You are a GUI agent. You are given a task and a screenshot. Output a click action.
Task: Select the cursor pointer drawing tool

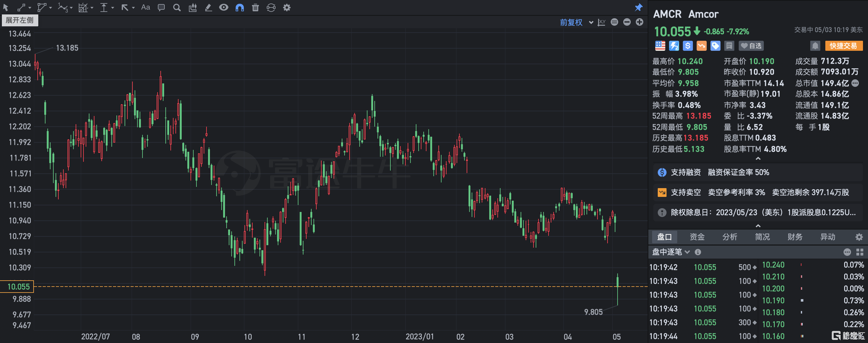[6, 8]
